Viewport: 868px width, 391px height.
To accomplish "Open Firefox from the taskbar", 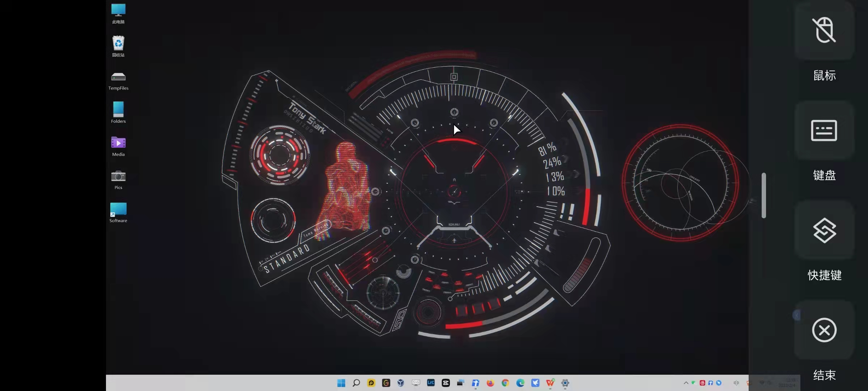I will [x=490, y=383].
